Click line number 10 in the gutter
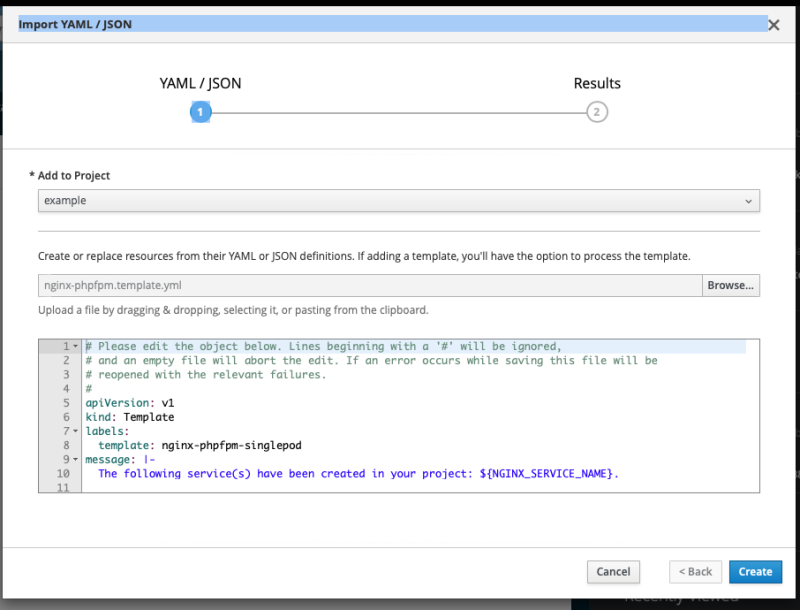 pyautogui.click(x=63, y=474)
